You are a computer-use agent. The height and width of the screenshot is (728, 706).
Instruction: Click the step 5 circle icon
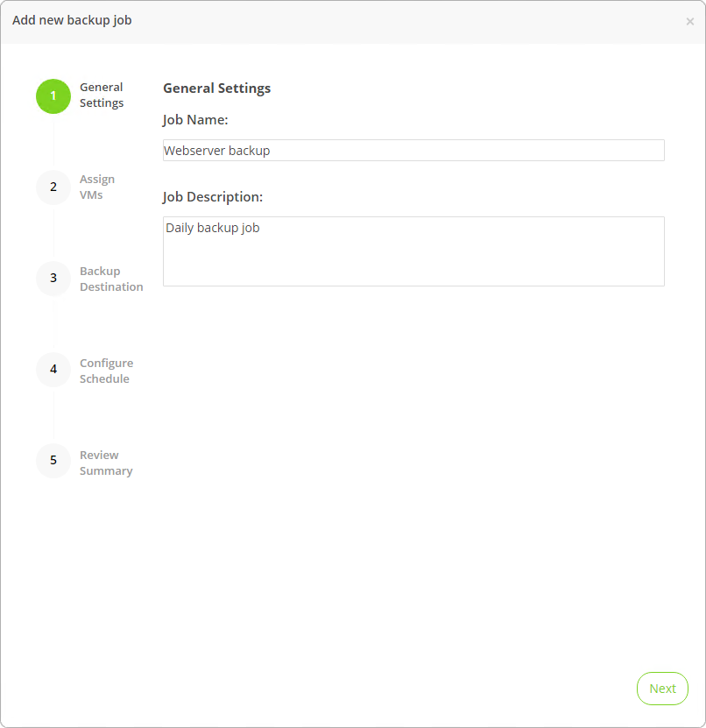coord(53,461)
